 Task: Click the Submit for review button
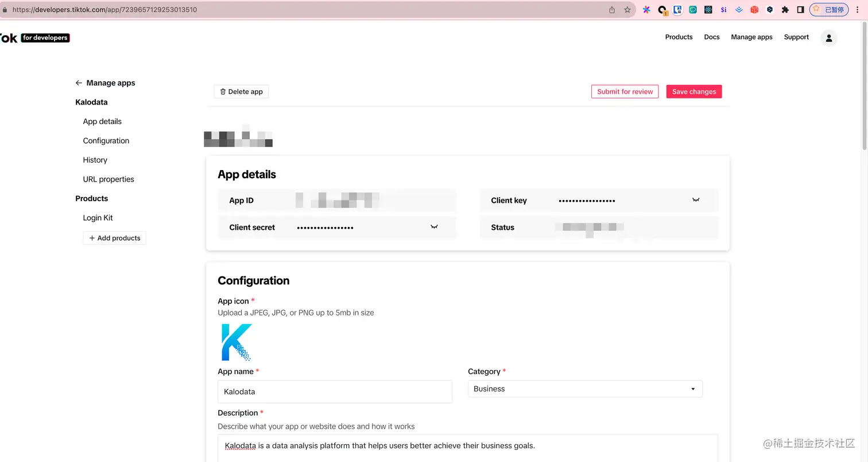[x=625, y=91]
